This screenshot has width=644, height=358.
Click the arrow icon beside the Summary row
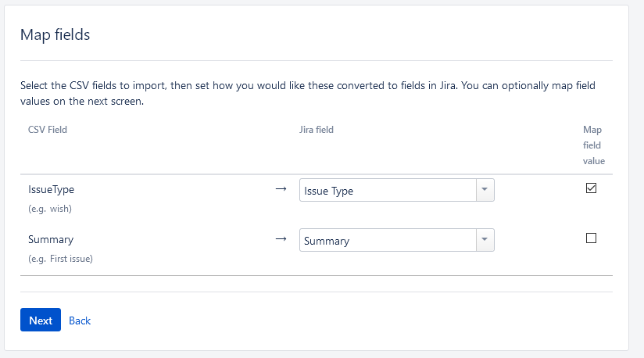[x=281, y=239]
